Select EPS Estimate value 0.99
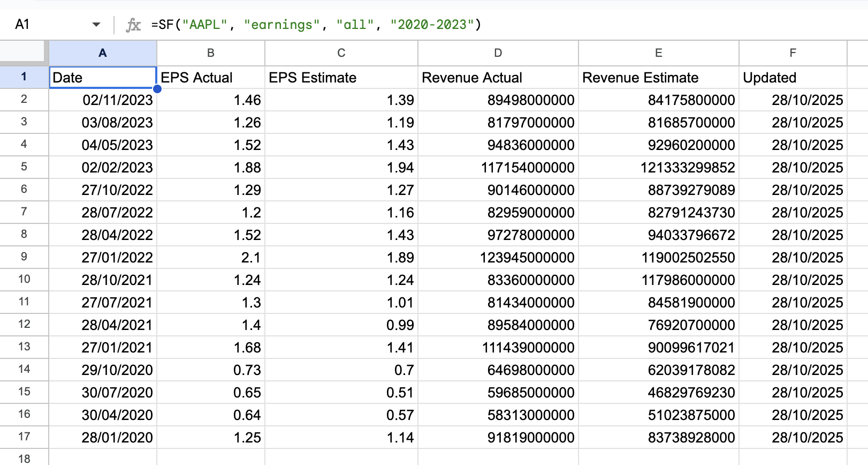This screenshot has width=868, height=465. pyautogui.click(x=341, y=325)
